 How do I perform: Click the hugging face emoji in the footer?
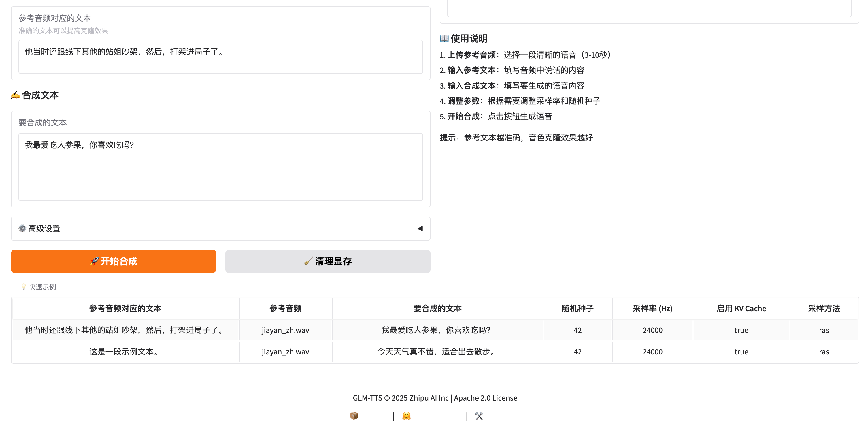[x=406, y=416]
